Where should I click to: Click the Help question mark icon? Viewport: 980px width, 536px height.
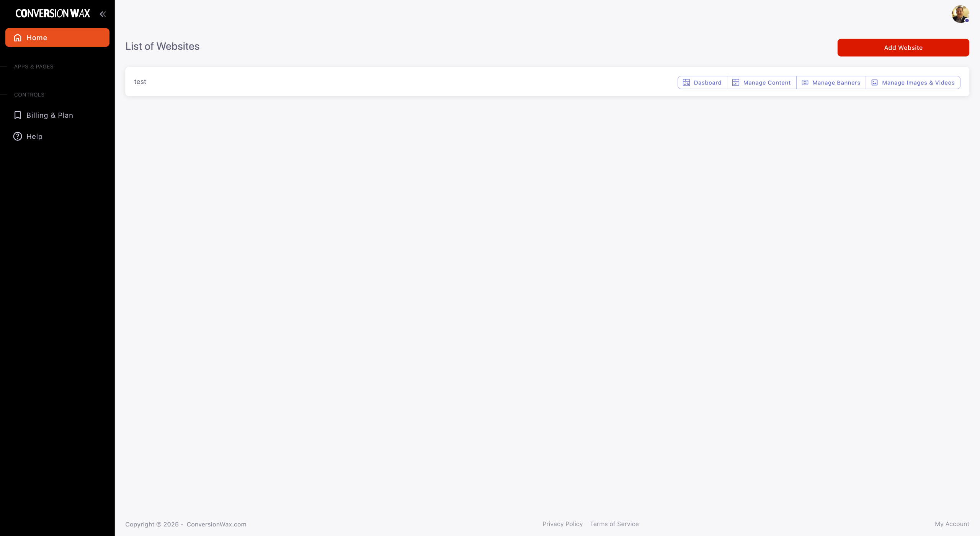(x=18, y=136)
